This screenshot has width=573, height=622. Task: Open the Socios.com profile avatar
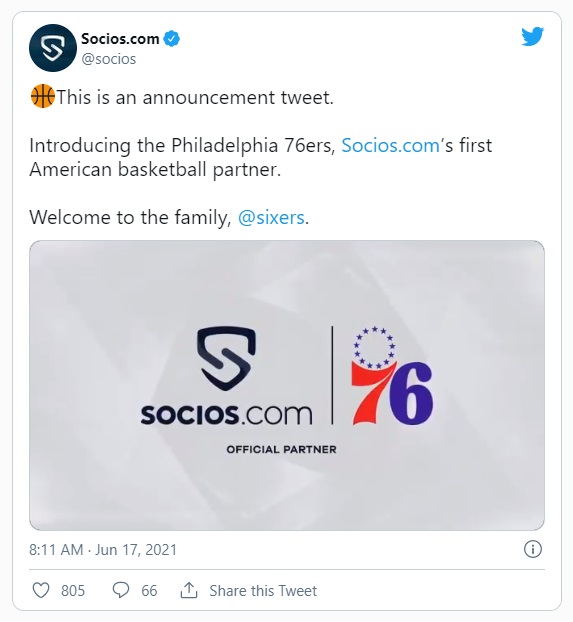pos(53,48)
